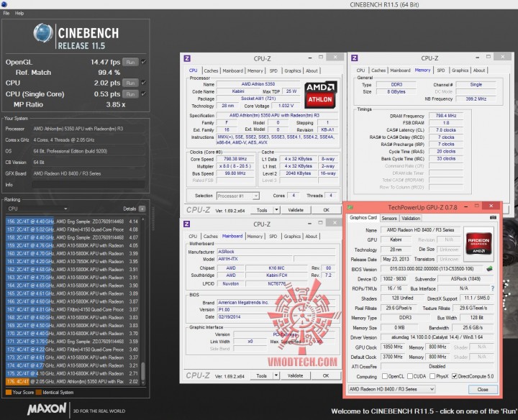Click the Ranking Details arrow button
This screenshot has width=518, height=420.
142,209
